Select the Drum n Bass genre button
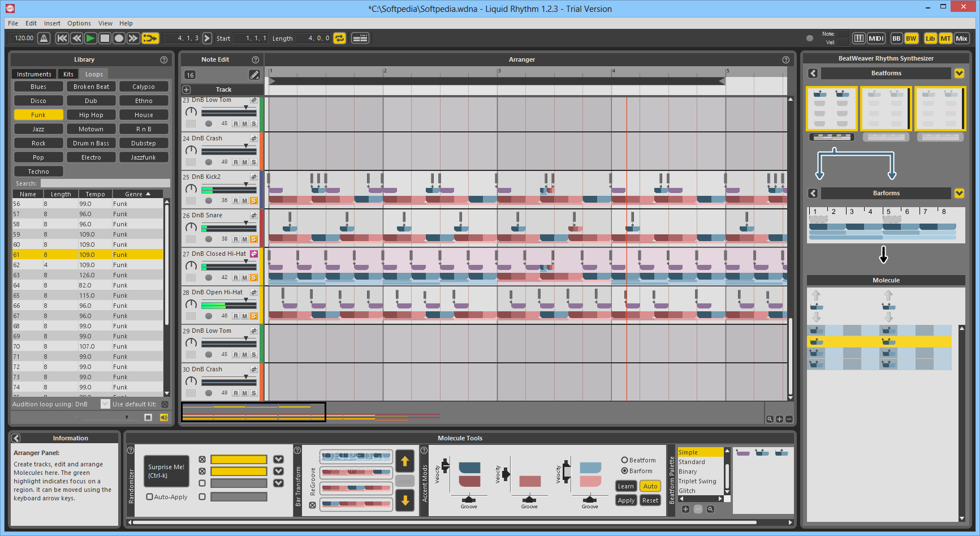This screenshot has width=980, height=536. pos(91,143)
